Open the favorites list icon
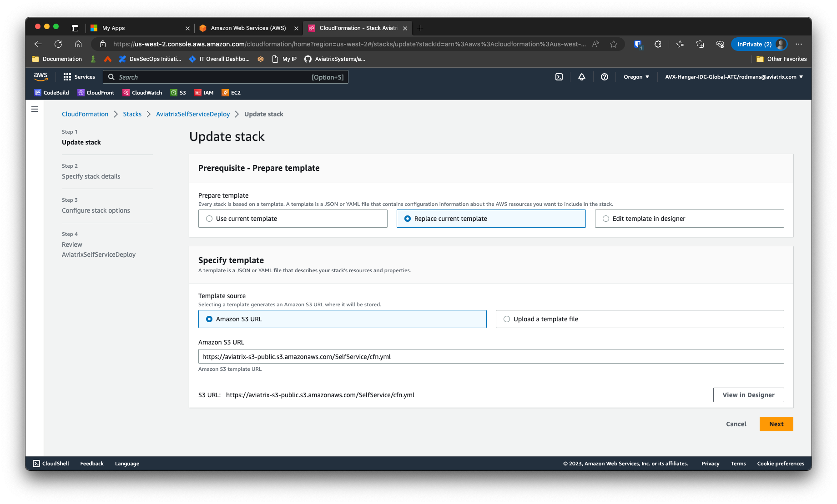 (x=680, y=44)
